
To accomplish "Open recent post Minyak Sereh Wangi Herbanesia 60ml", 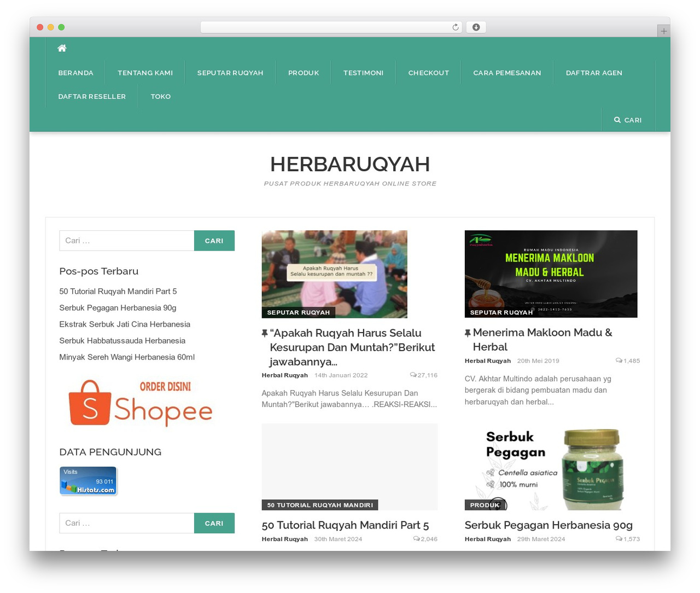I will tap(127, 357).
